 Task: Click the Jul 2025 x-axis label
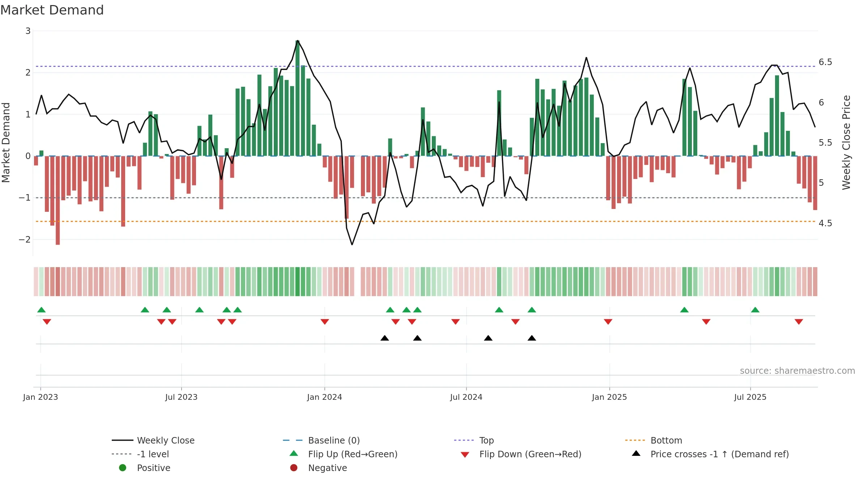pos(750,397)
